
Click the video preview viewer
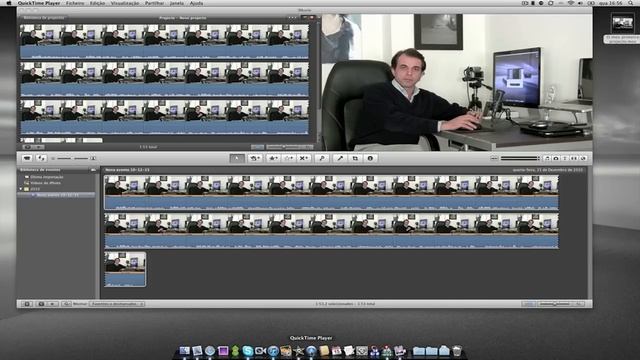click(457, 82)
